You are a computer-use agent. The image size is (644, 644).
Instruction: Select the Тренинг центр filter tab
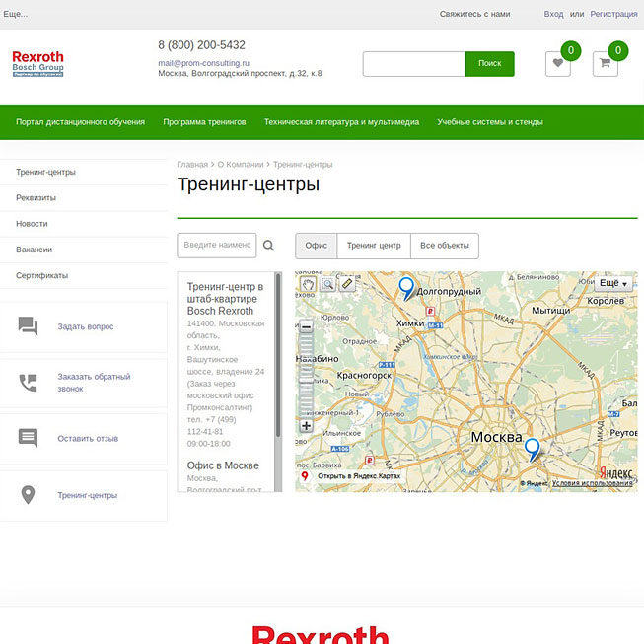374,246
